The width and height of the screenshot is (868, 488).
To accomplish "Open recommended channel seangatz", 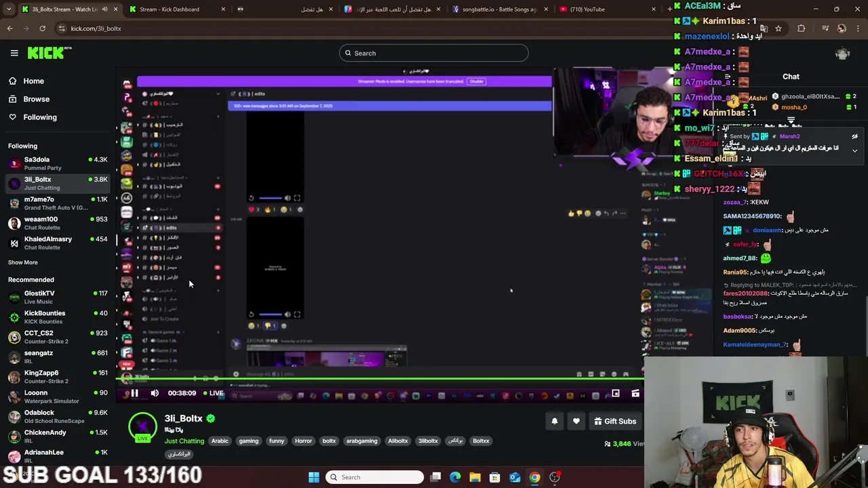I will (58, 357).
